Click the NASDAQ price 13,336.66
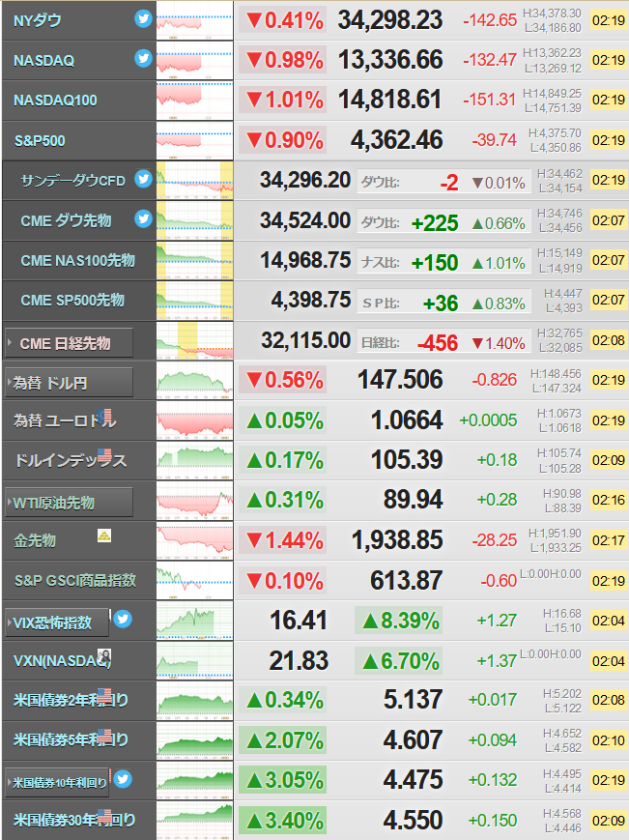Image resolution: width=629 pixels, height=840 pixels. coord(390,60)
